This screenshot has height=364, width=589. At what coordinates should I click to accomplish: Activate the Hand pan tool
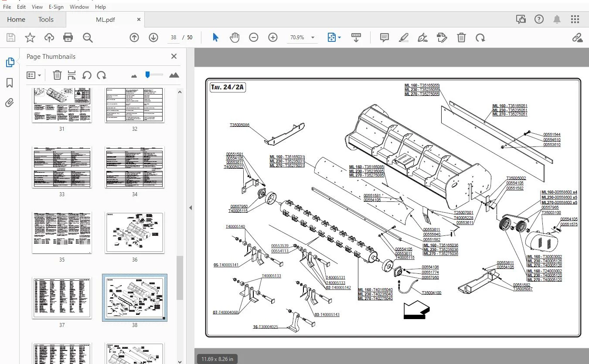click(235, 37)
